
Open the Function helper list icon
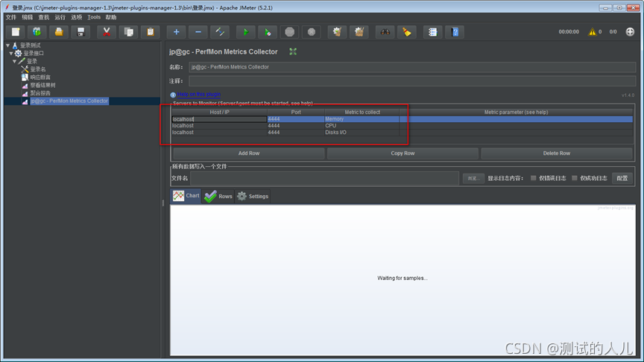pos(433,32)
